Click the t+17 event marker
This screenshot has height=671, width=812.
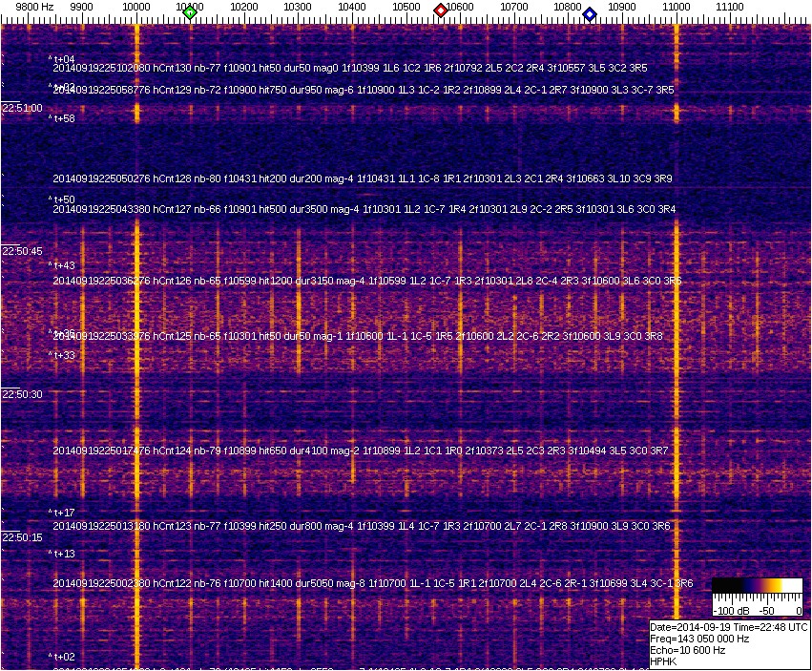[63, 513]
